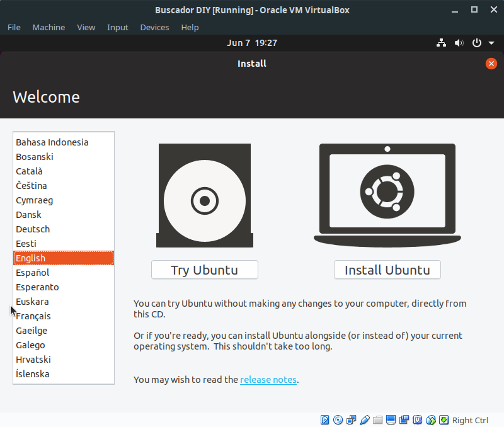Select Cymraeg in language list

click(x=64, y=200)
